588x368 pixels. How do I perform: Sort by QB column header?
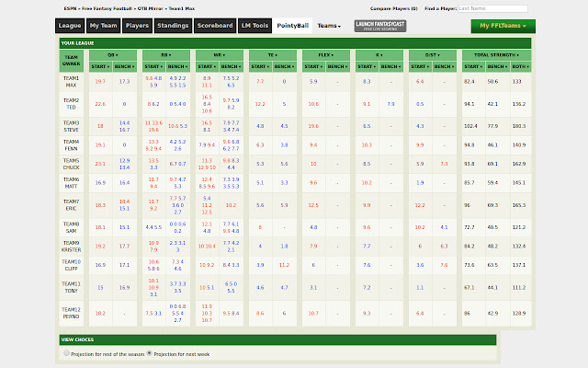point(112,54)
